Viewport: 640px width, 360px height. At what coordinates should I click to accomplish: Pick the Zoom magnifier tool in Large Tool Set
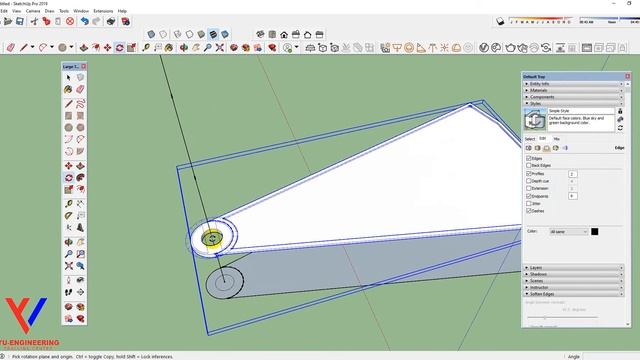(x=69, y=254)
